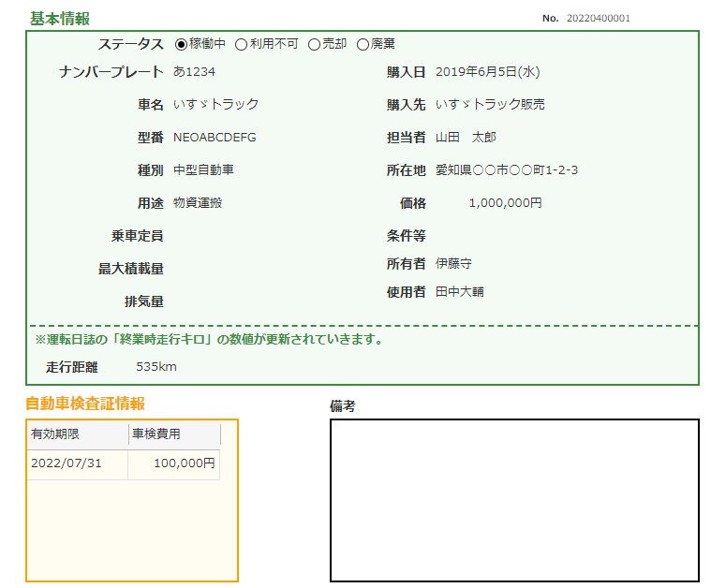Select the 利用不可 status radio button
Viewport: 711px width, 588px height.
[x=242, y=44]
